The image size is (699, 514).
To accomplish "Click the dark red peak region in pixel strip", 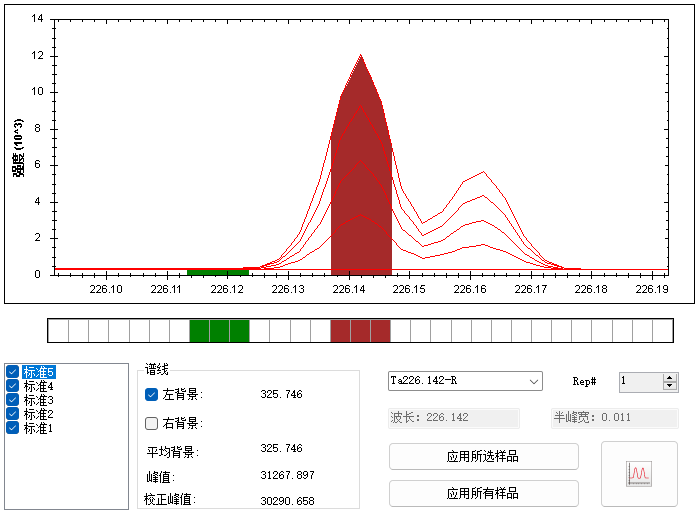I will (x=361, y=331).
